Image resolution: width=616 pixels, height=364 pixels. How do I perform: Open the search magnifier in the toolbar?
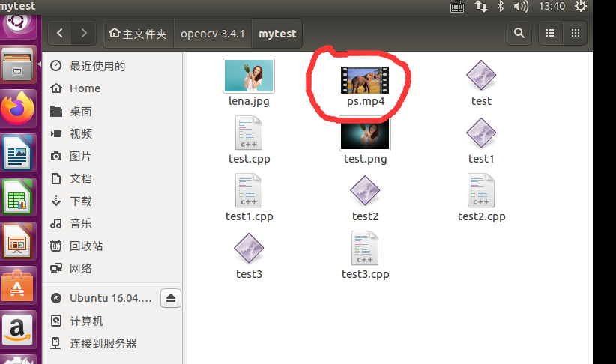(x=519, y=34)
